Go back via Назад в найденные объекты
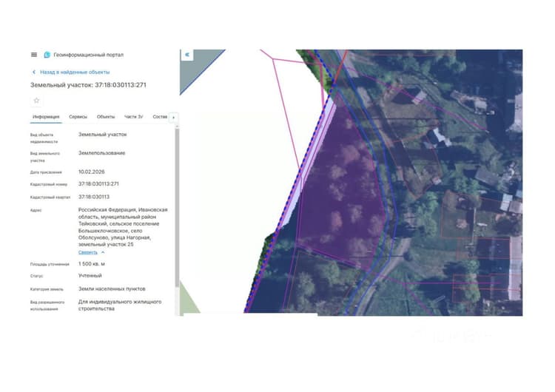The height and width of the screenshot is (392, 555). [x=75, y=72]
